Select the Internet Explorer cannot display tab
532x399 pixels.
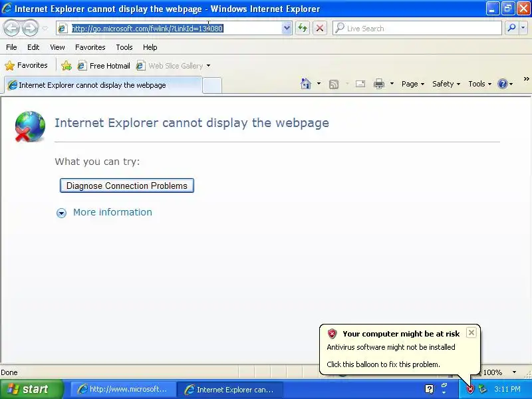pos(103,85)
